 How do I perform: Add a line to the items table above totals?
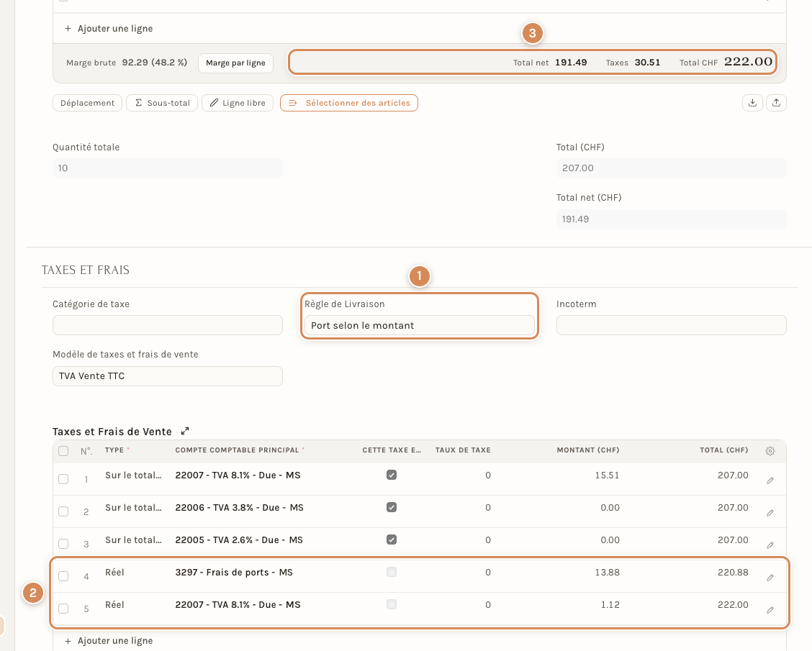pos(109,29)
